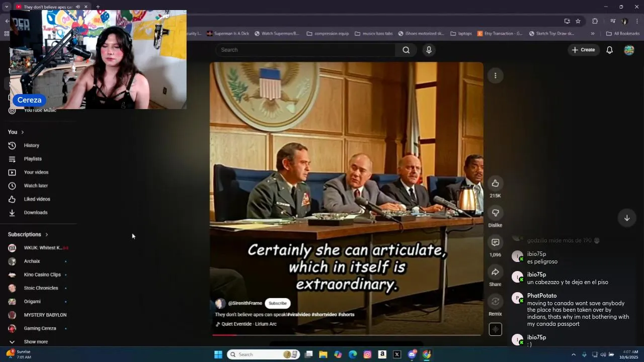The image size is (644, 362).
Task: Open the X app on taskbar
Action: coord(397,354)
